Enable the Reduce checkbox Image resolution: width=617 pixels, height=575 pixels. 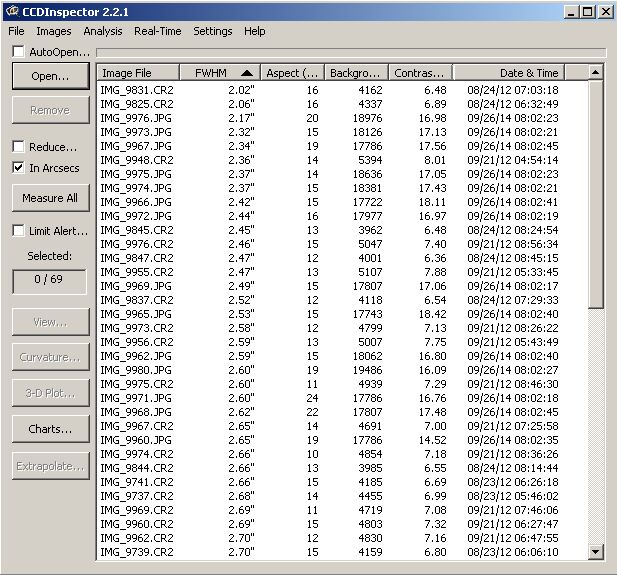(19, 147)
